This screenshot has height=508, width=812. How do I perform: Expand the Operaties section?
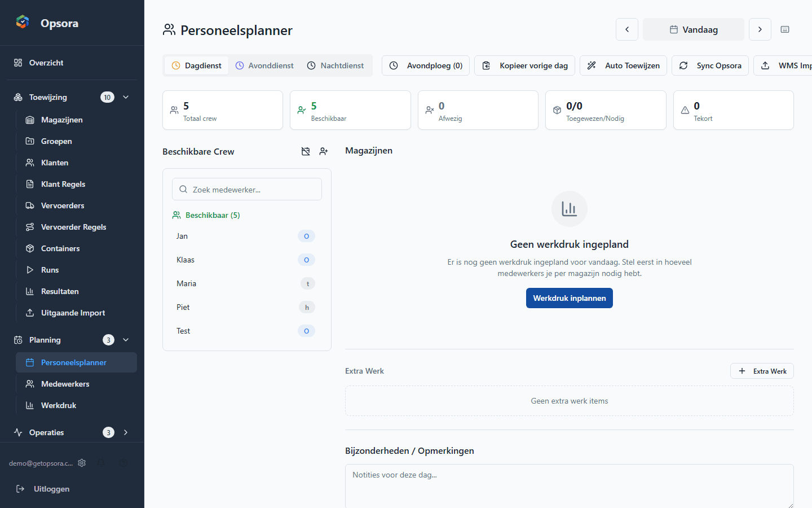125,432
